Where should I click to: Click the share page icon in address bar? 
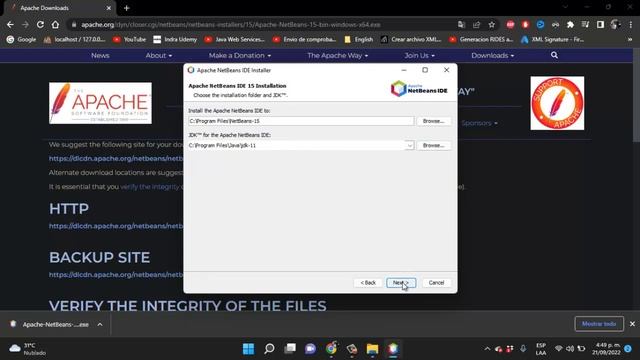(476, 24)
